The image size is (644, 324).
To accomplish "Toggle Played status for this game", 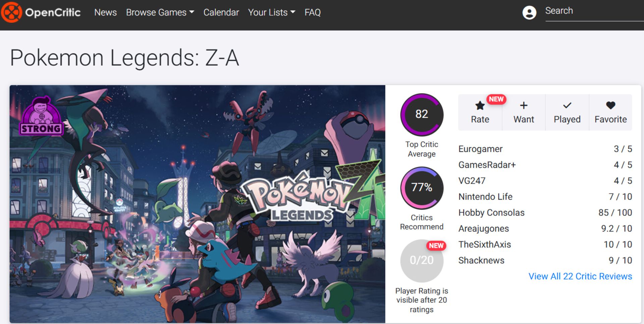I will pos(567,112).
